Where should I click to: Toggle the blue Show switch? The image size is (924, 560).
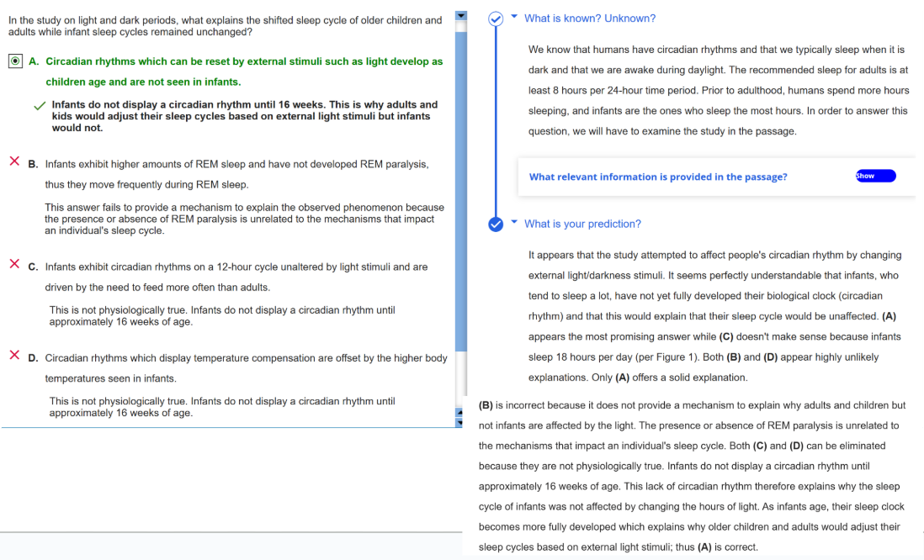pyautogui.click(x=874, y=176)
